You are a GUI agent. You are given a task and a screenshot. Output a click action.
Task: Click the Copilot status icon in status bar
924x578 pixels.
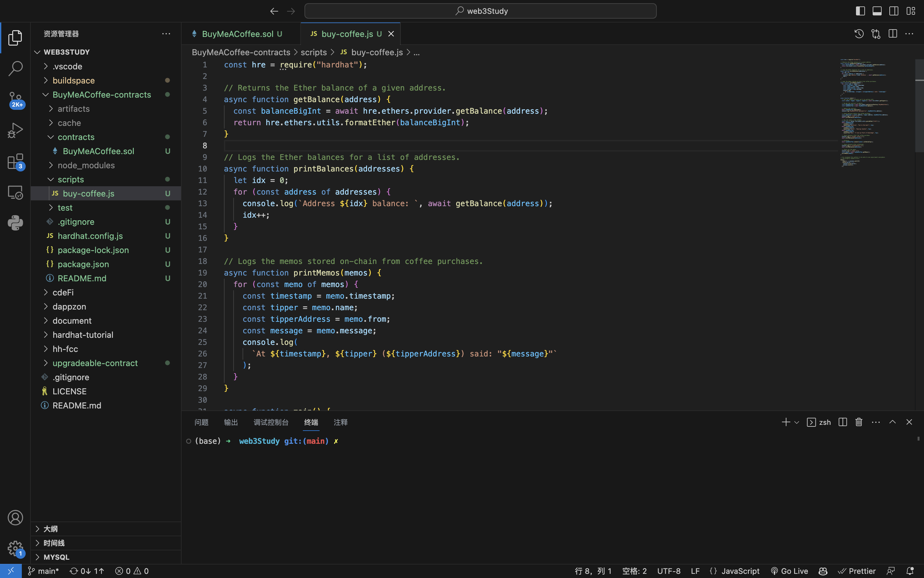tap(823, 571)
